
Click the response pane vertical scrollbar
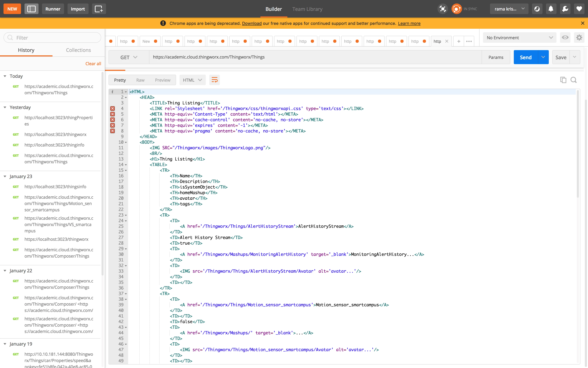tap(578, 144)
